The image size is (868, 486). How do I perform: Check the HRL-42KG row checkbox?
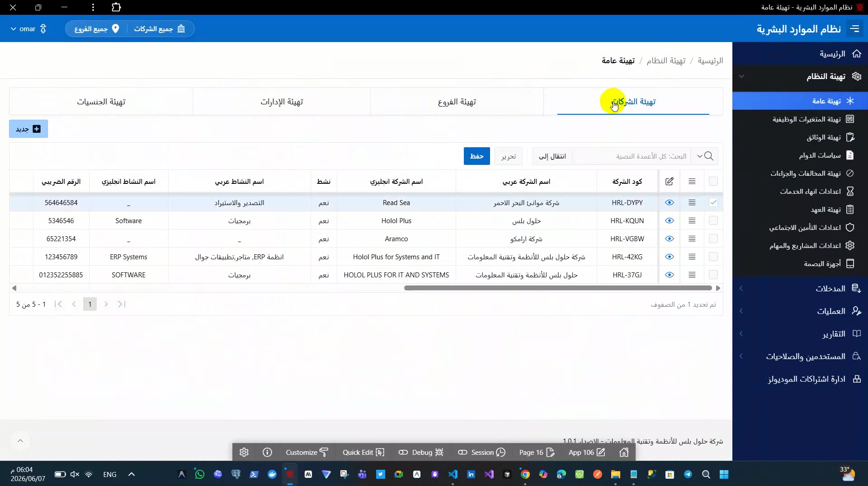(713, 257)
